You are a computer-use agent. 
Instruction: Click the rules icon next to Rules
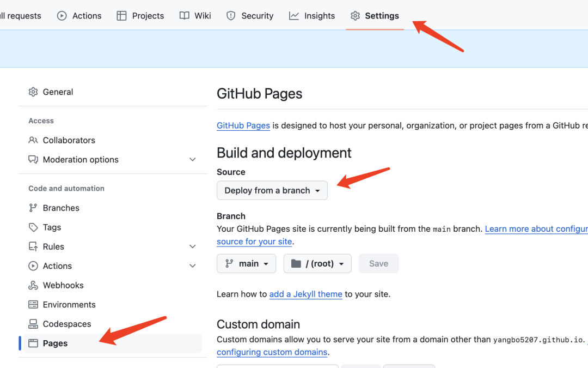click(x=33, y=246)
